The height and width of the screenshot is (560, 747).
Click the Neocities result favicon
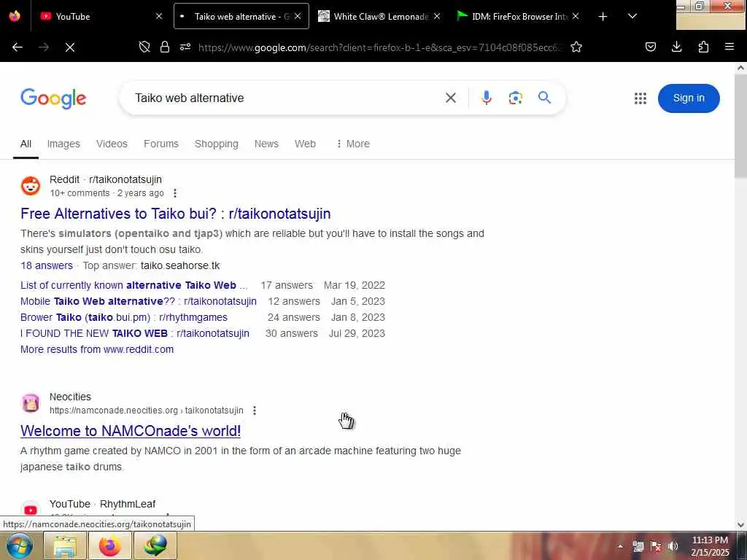click(31, 402)
